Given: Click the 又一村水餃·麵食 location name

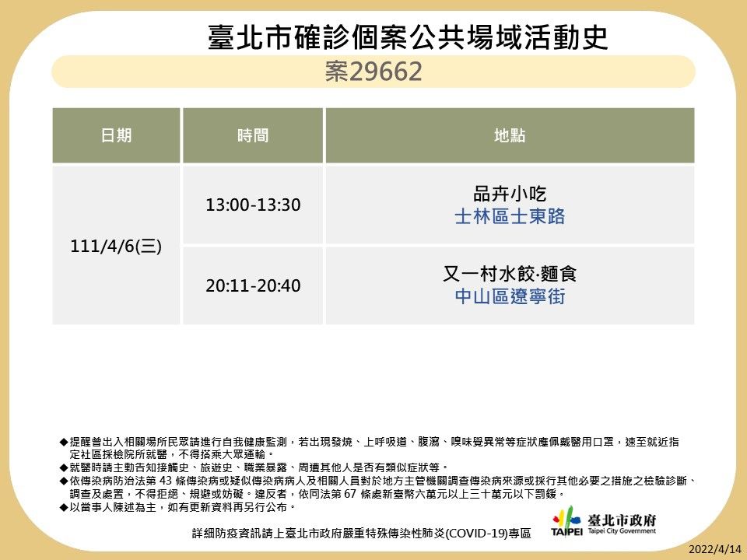Looking at the screenshot, I should point(510,273).
